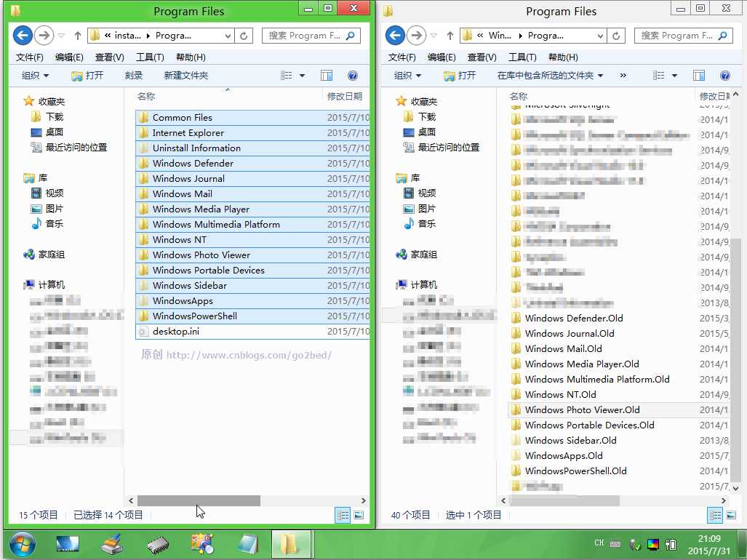Viewport: 747px width, 560px height.
Task: Click left window search Program Files box
Action: (311, 36)
